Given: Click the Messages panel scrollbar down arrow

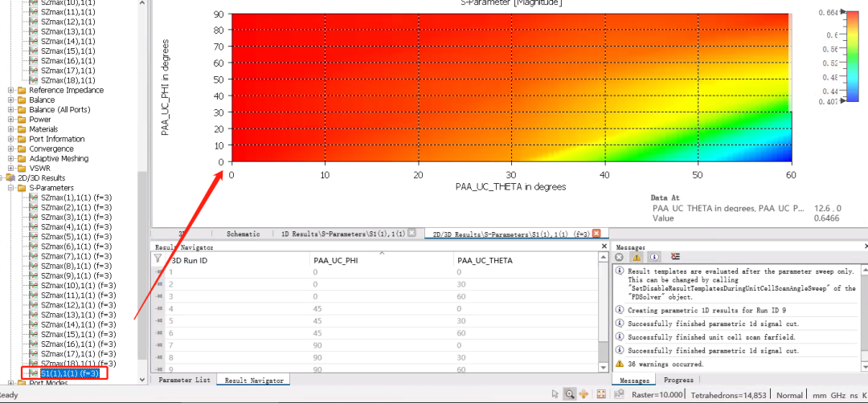Looking at the screenshot, I should pos(865,367).
